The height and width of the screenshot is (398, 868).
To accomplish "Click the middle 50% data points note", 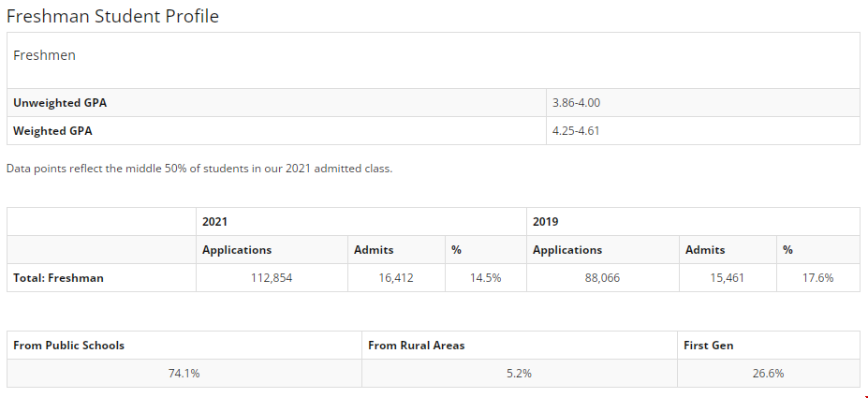I will (x=199, y=169).
